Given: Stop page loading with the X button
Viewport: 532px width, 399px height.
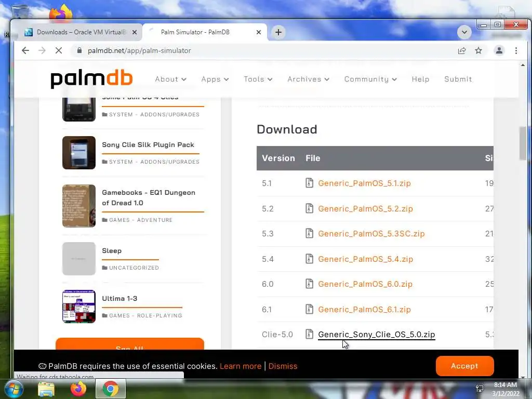Looking at the screenshot, I should [x=59, y=50].
